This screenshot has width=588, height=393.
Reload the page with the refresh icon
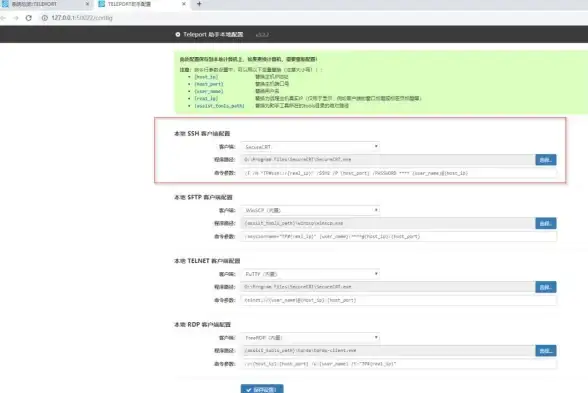click(x=29, y=18)
